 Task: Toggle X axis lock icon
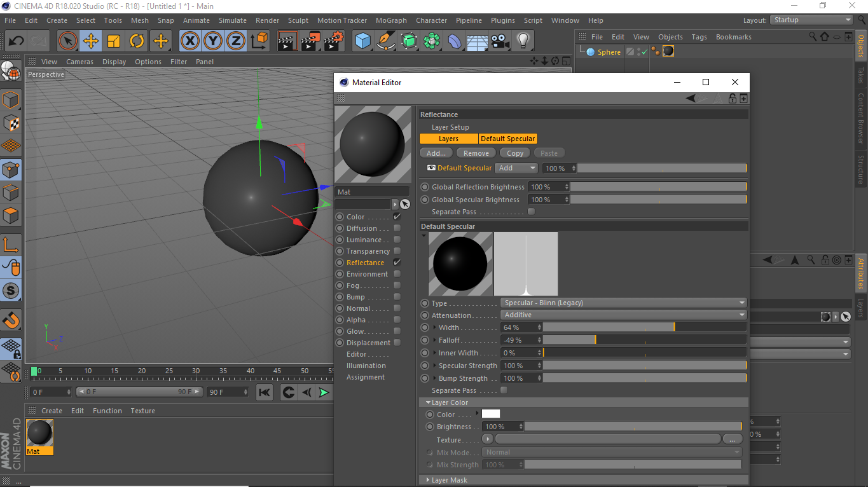pos(189,41)
